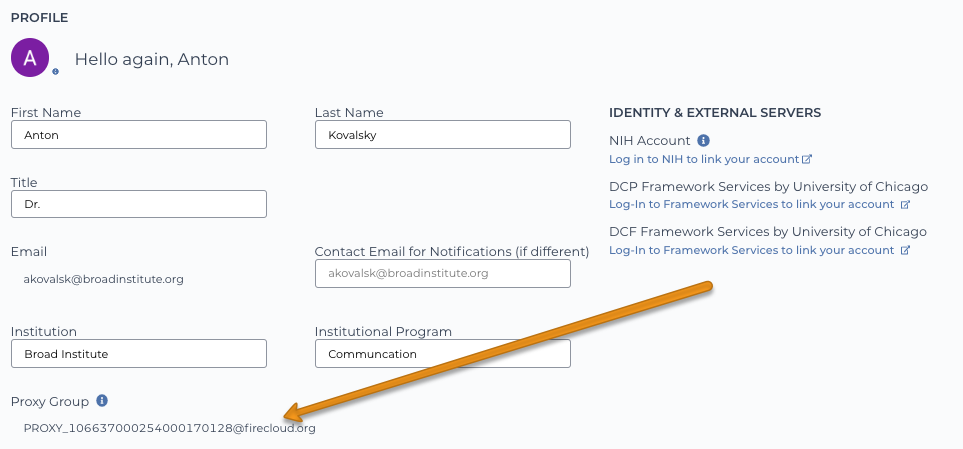Click the Contact Email for Notifications field
Image resolution: width=963 pixels, height=449 pixels.
tap(443, 273)
